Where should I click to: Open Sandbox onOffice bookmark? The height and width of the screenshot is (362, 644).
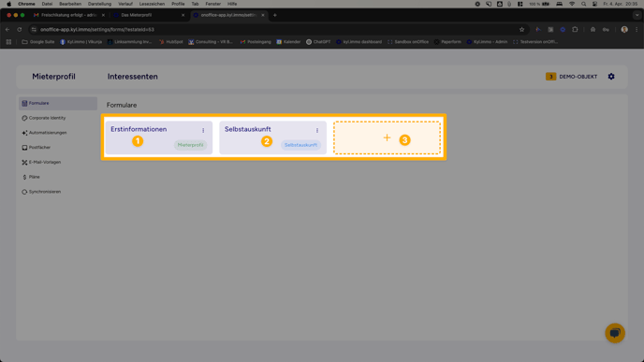pyautogui.click(x=408, y=42)
